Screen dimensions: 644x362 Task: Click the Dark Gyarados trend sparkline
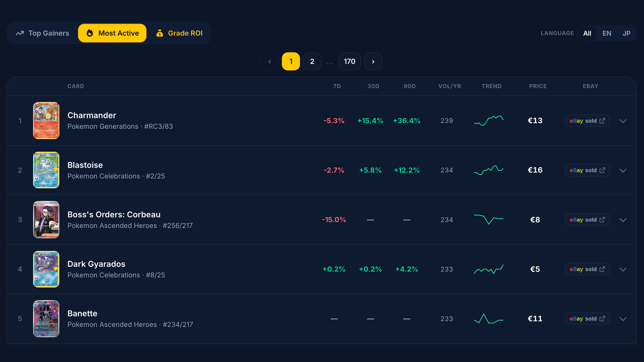[x=489, y=269]
